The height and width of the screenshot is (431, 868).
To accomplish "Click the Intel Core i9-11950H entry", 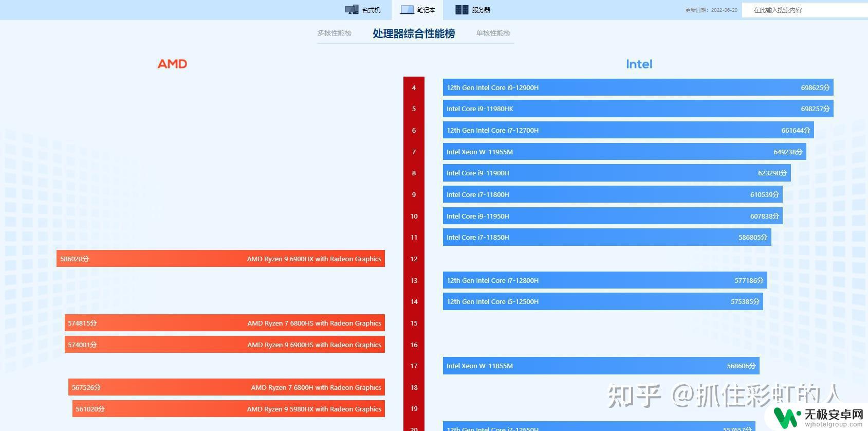I will 613,216.
